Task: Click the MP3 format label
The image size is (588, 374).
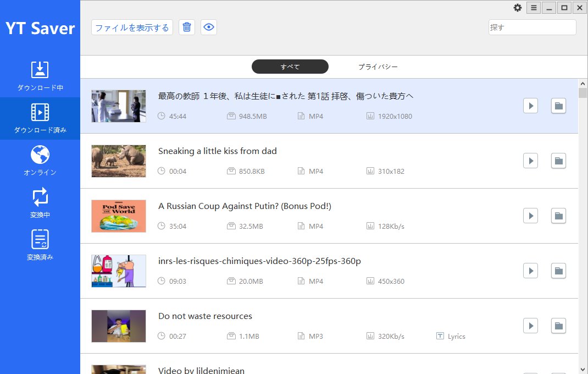Action: [316, 336]
